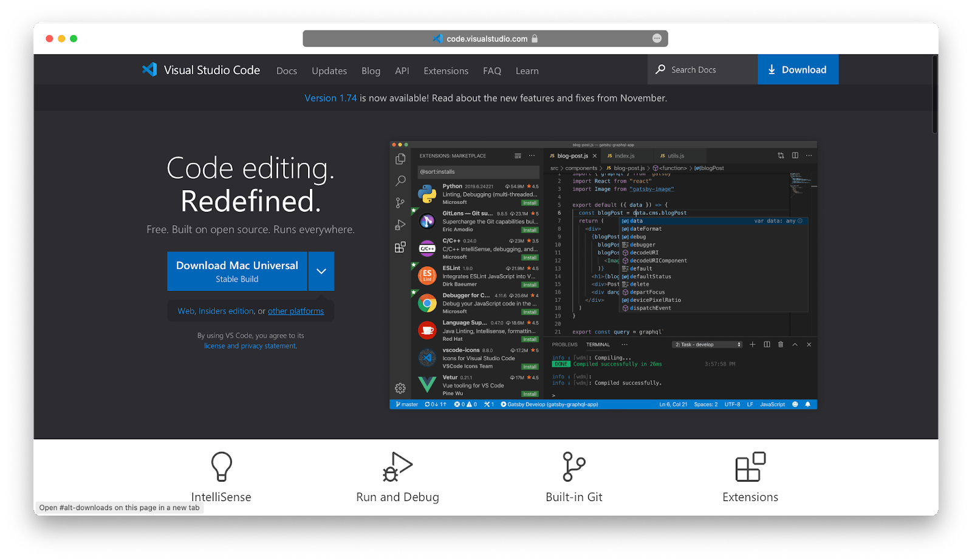
Task: Open the TERMINAL panel tab
Action: click(x=598, y=345)
